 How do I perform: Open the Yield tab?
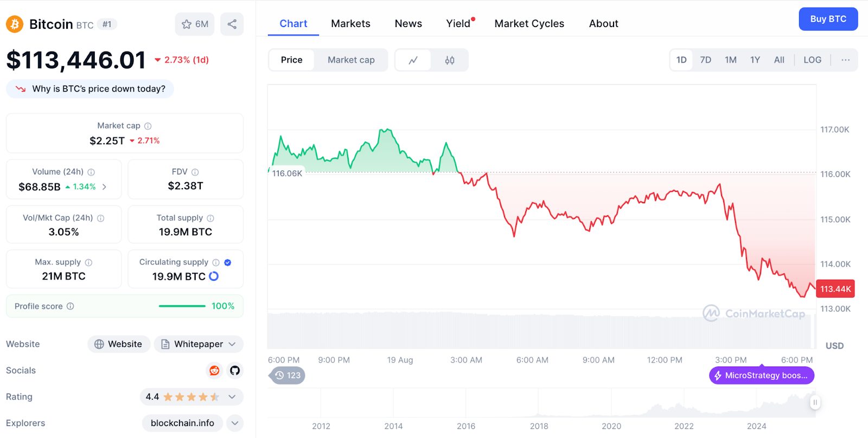tap(458, 24)
